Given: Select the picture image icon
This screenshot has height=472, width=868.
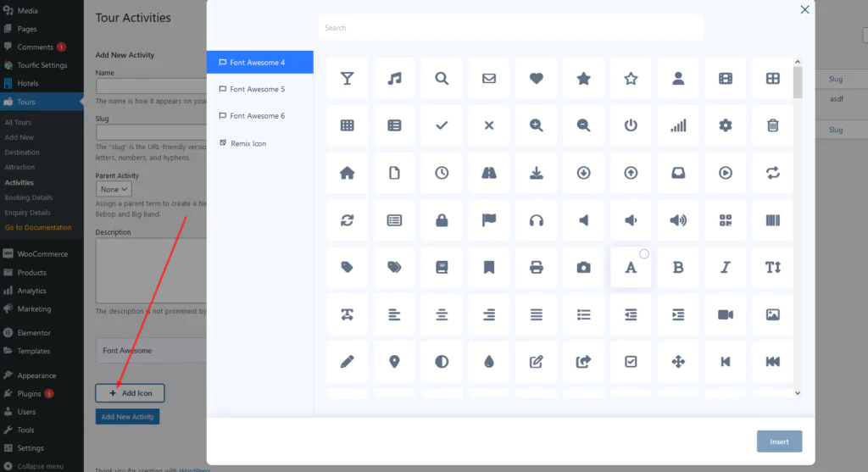Looking at the screenshot, I should (x=773, y=315).
